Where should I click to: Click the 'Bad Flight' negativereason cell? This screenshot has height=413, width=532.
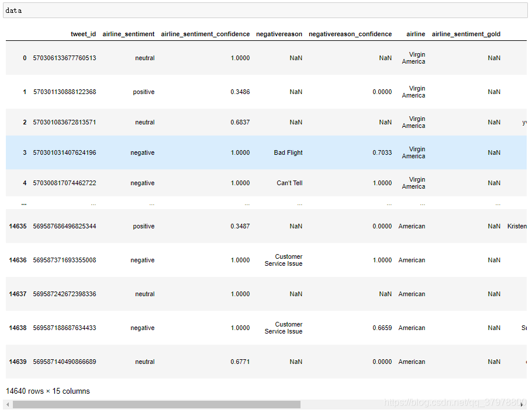(288, 152)
